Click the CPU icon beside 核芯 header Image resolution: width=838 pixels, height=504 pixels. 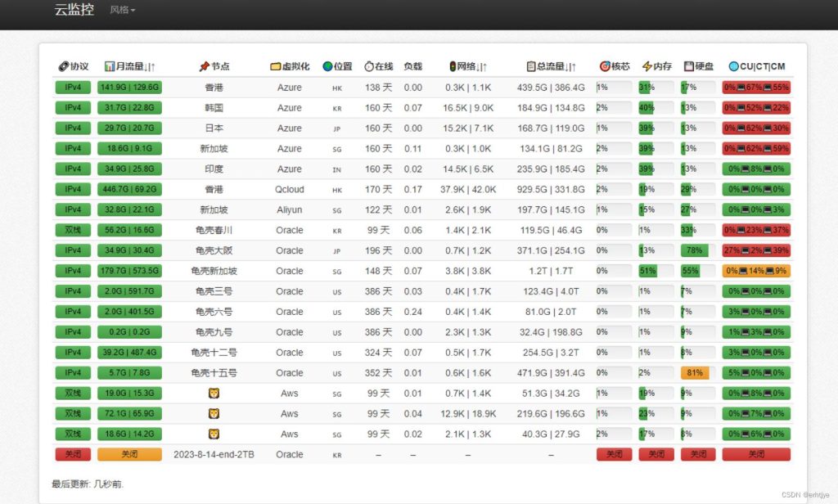click(605, 67)
